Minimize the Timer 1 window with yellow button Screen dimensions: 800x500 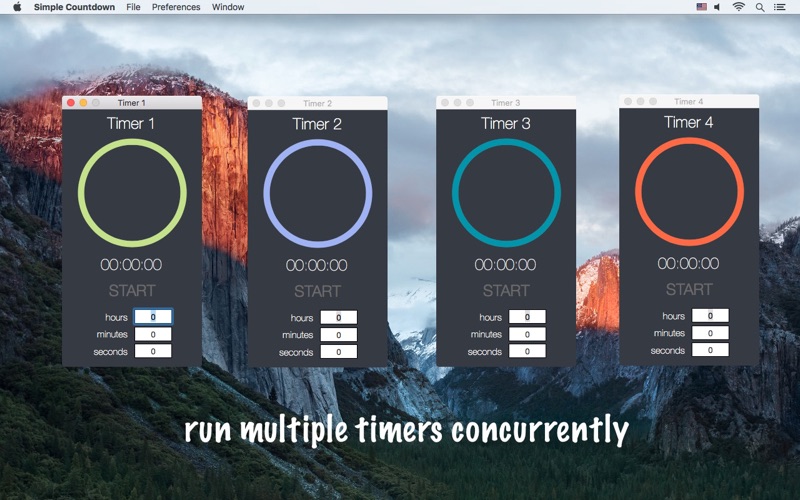click(x=84, y=103)
